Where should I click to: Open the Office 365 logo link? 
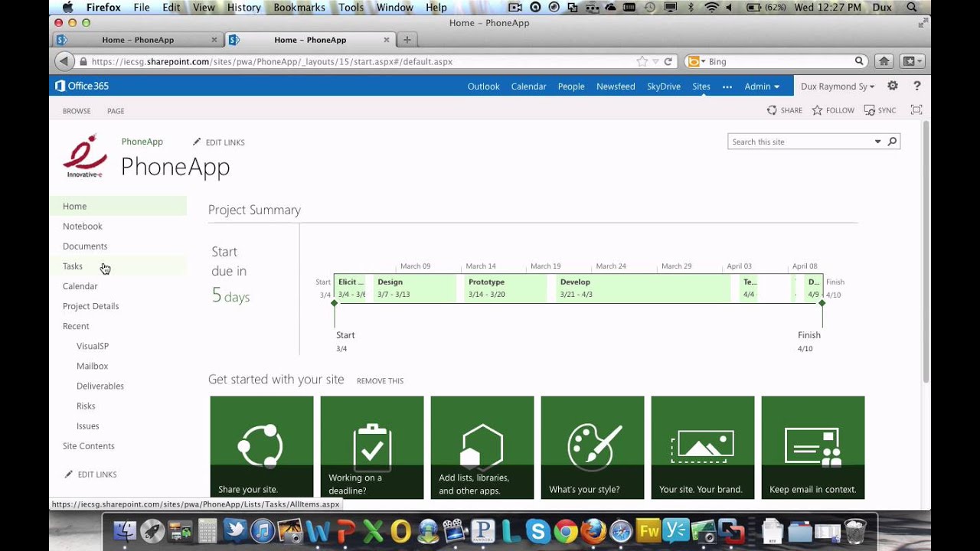coord(82,86)
